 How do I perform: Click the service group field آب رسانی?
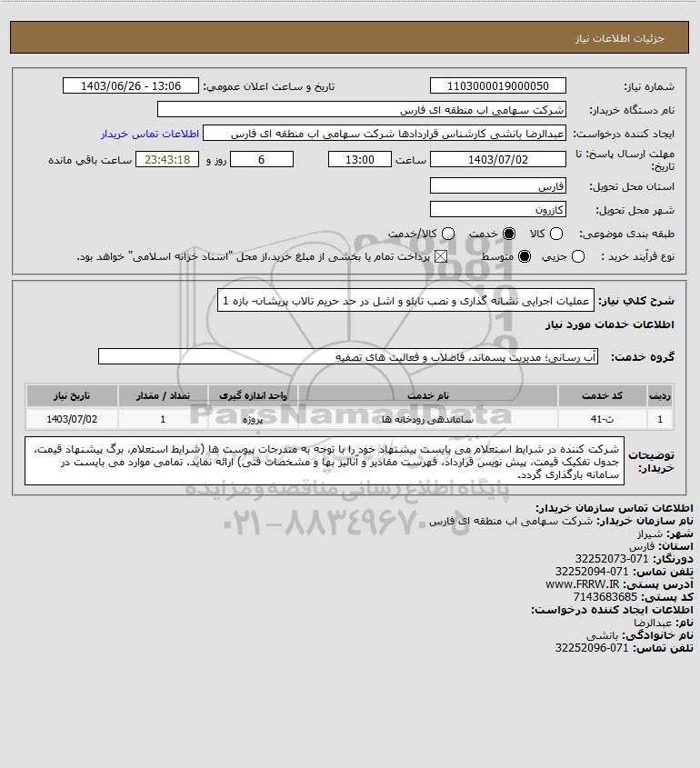click(348, 357)
